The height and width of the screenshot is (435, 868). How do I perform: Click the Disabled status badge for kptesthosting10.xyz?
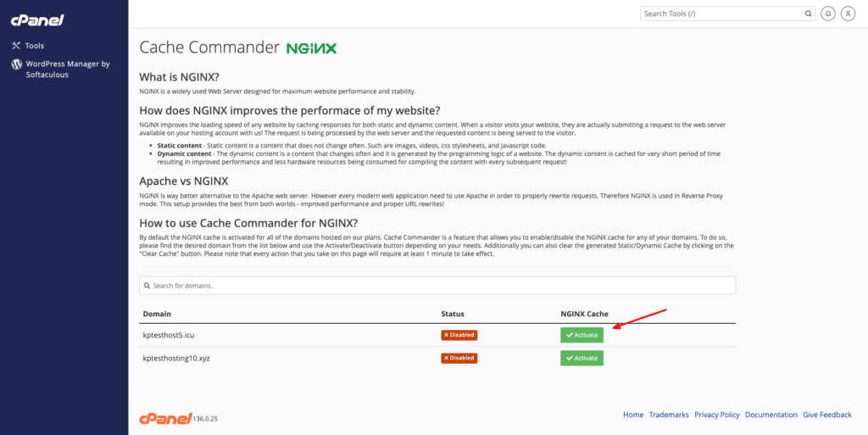459,358
